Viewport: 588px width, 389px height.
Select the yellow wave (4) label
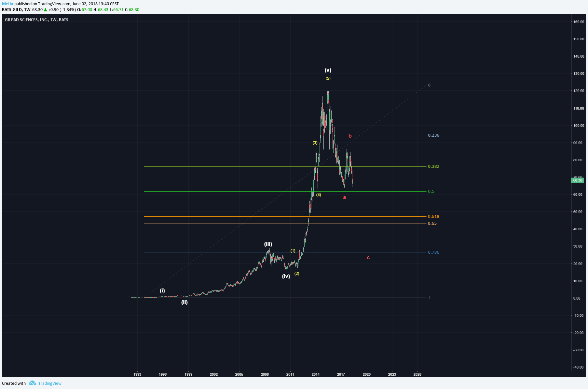click(319, 195)
